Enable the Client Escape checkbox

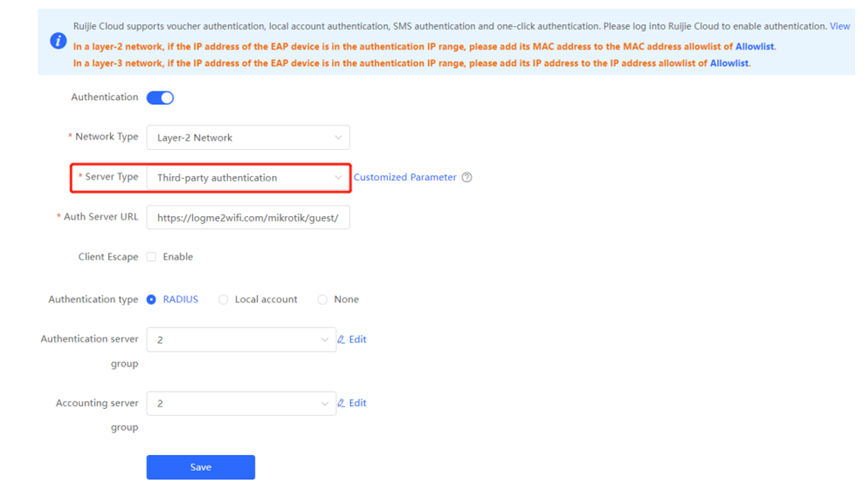tap(151, 257)
